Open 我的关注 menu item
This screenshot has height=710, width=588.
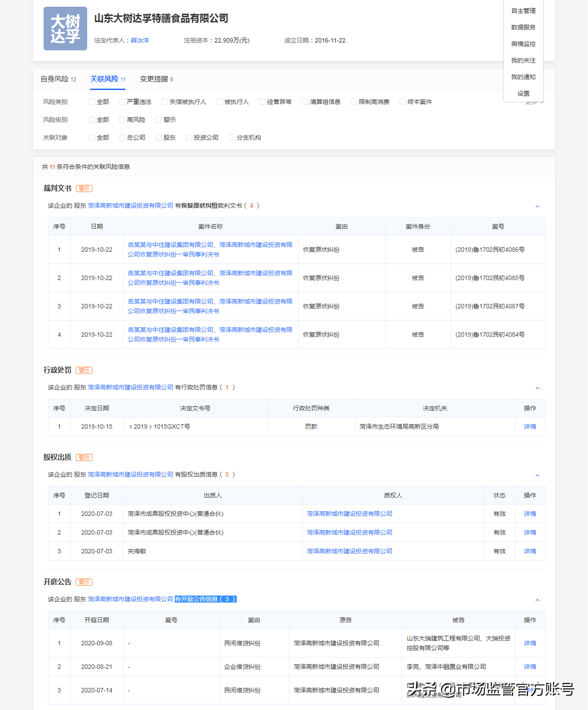click(x=523, y=60)
